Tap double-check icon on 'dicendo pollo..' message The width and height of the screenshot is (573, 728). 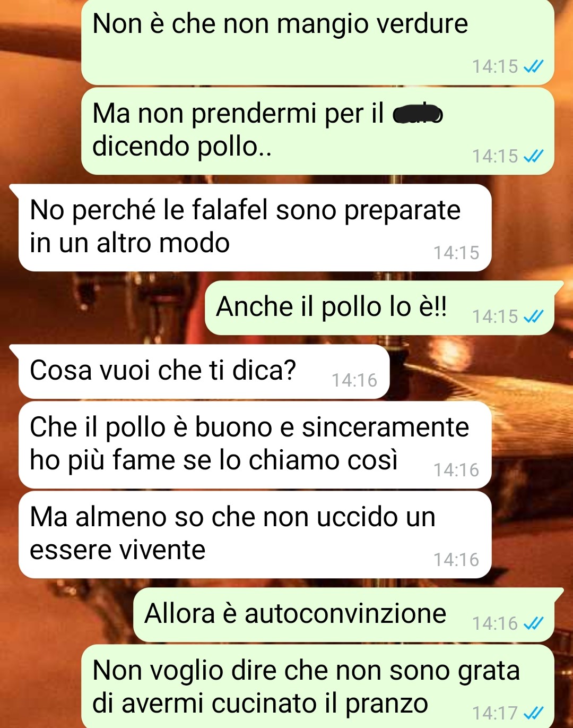(x=533, y=156)
